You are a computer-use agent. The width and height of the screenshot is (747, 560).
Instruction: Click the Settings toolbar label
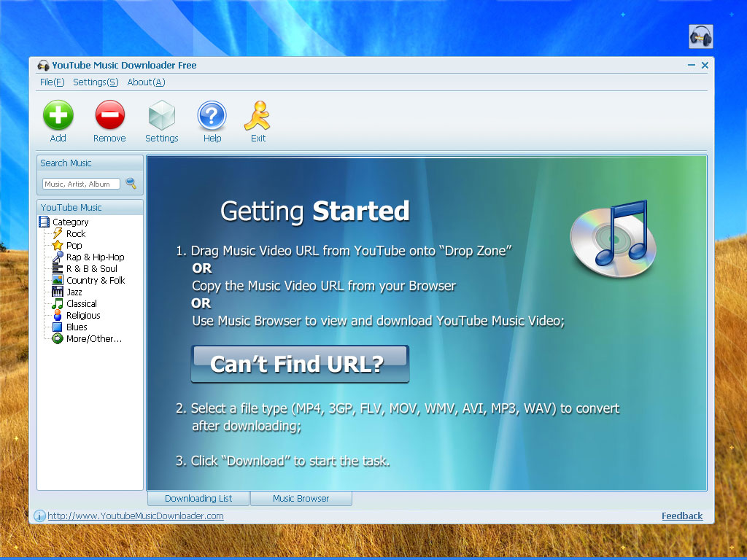[162, 138]
